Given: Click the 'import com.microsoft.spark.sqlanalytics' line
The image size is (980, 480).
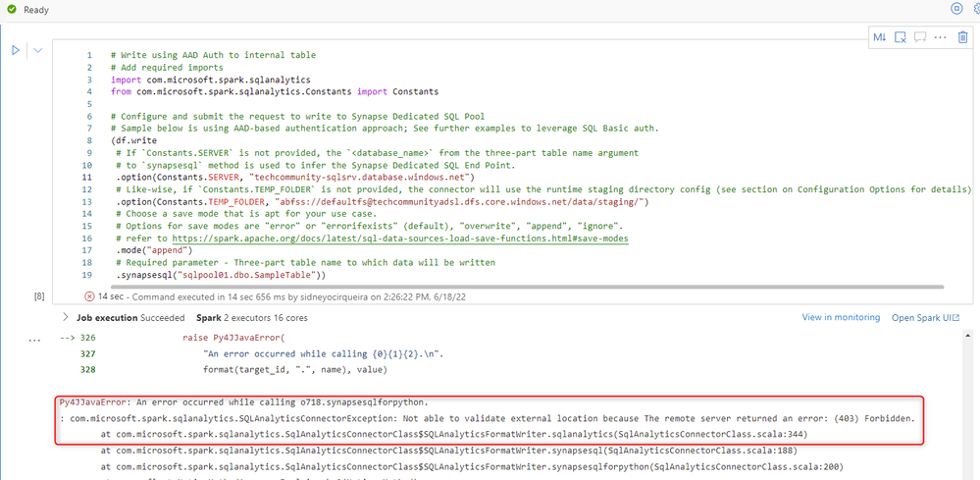Looking at the screenshot, I should pyautogui.click(x=211, y=80).
